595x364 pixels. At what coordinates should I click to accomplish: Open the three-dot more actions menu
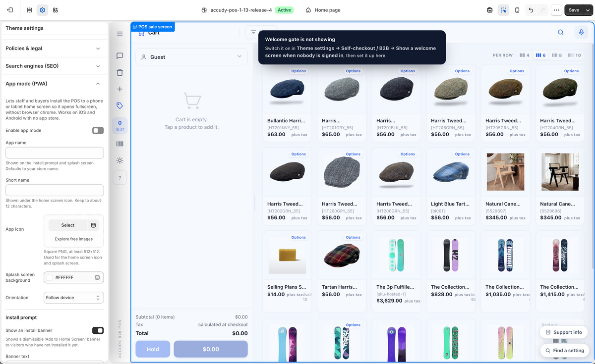pyautogui.click(x=556, y=10)
